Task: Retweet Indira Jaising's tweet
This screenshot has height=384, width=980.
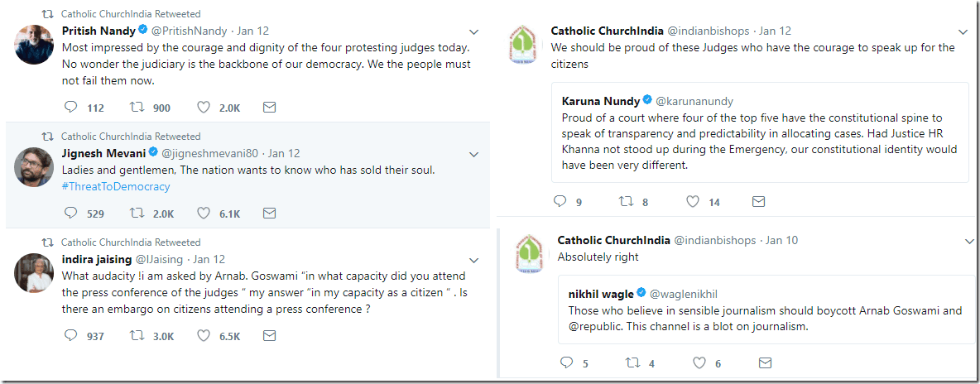Action: (x=137, y=336)
